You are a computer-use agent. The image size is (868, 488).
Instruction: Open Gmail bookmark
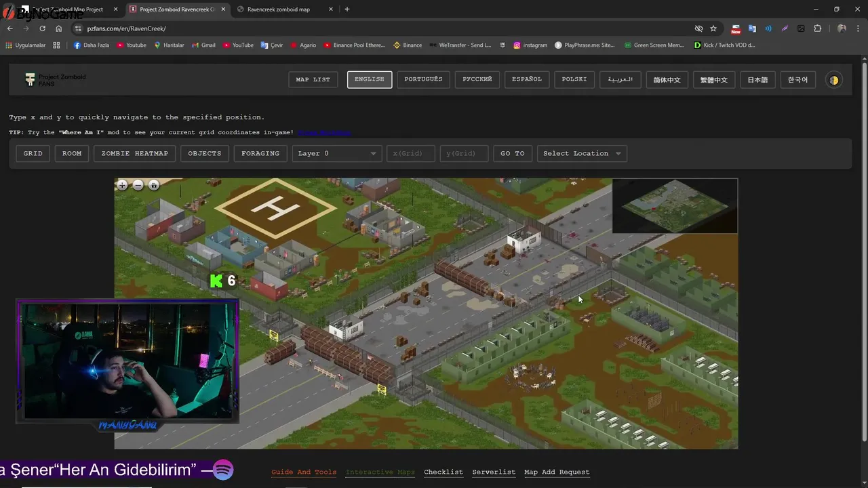[x=203, y=45]
